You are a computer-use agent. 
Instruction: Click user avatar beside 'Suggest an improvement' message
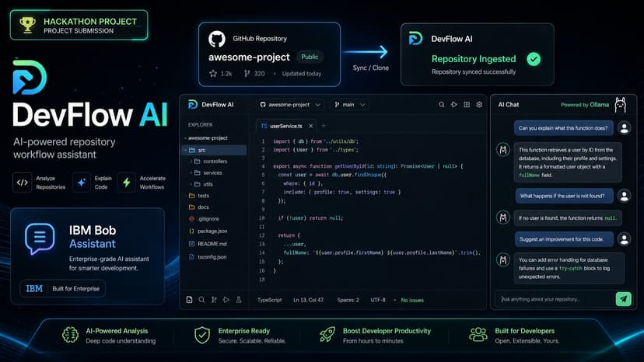(625, 239)
